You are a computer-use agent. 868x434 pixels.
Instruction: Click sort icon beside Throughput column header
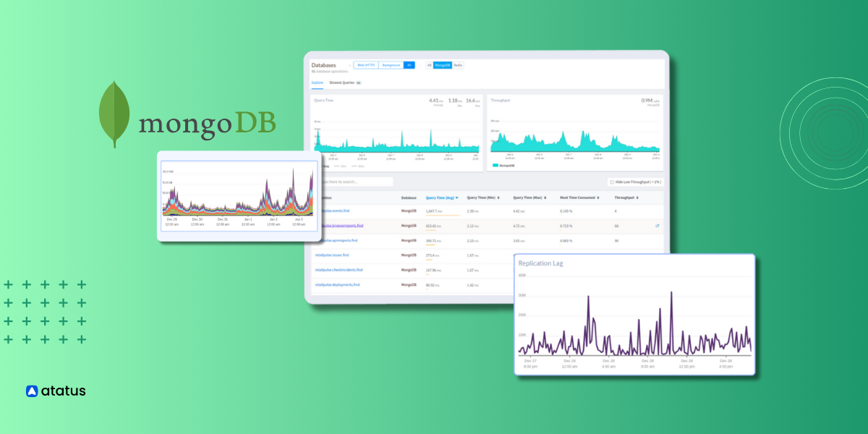pos(638,197)
